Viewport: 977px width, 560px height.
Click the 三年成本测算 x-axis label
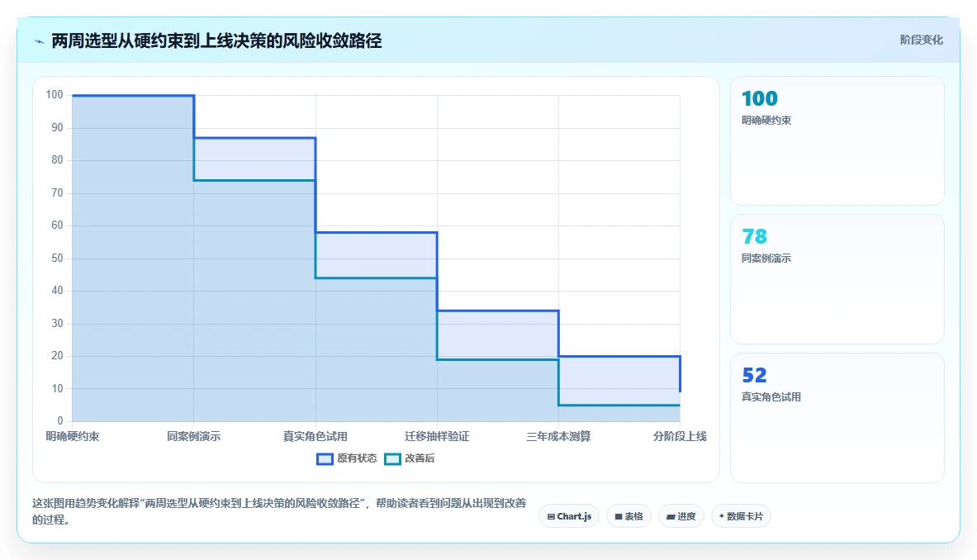click(558, 436)
